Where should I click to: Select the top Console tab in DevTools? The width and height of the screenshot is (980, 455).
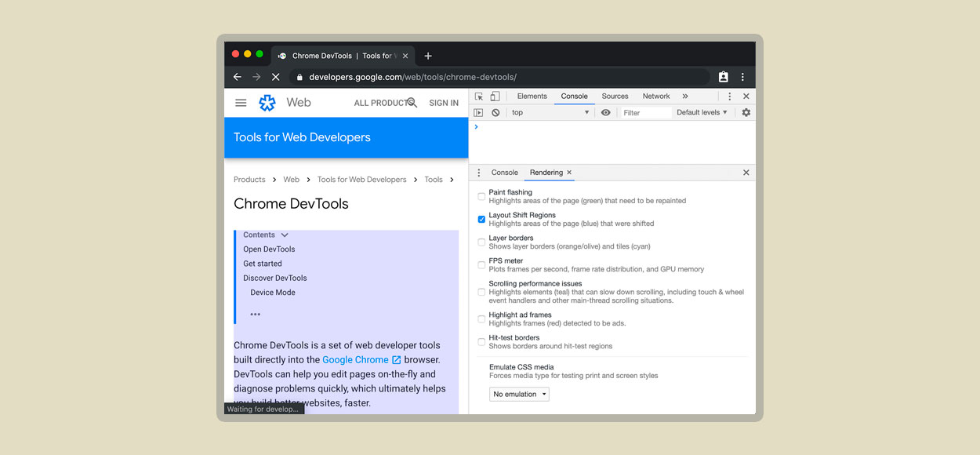coord(574,96)
